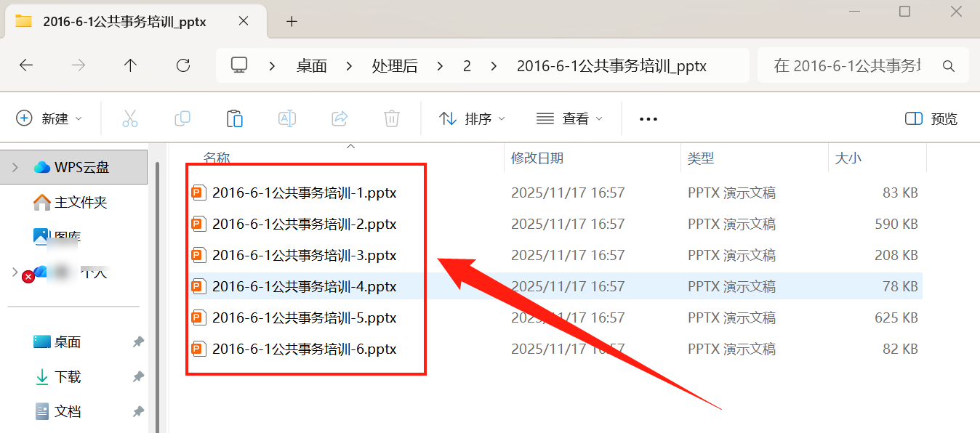Open the 查看 view options
The height and width of the screenshot is (433, 980).
coord(569,118)
